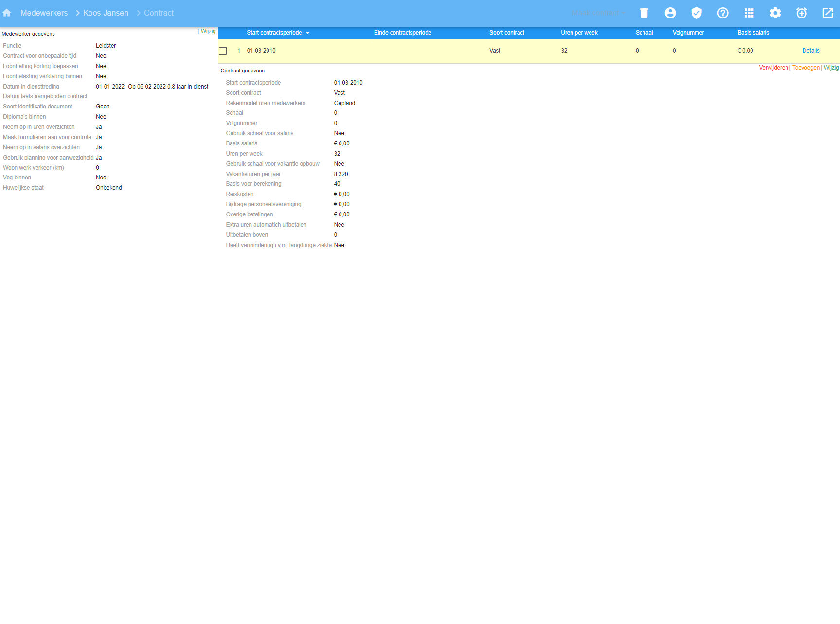Open help question mark icon

pos(722,13)
